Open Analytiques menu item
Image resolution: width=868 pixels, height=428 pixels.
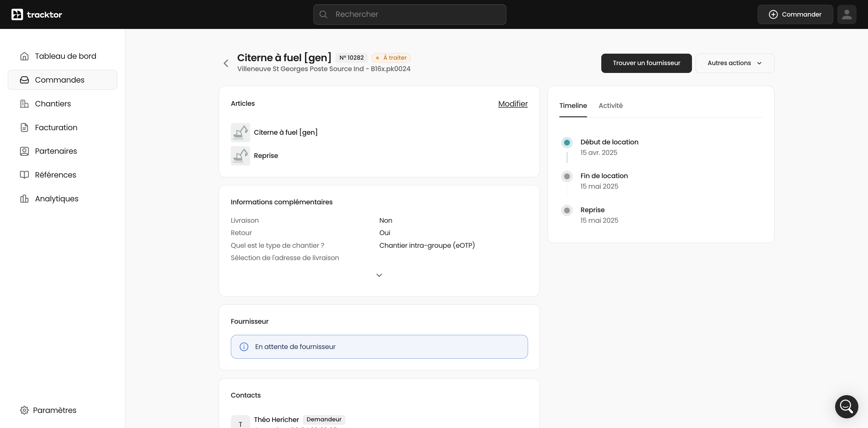tap(62, 199)
